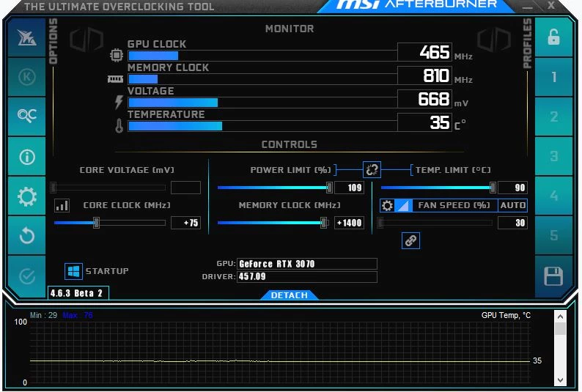Click the version label 4.6.3 Beta 2
582x392 pixels.
(x=78, y=293)
